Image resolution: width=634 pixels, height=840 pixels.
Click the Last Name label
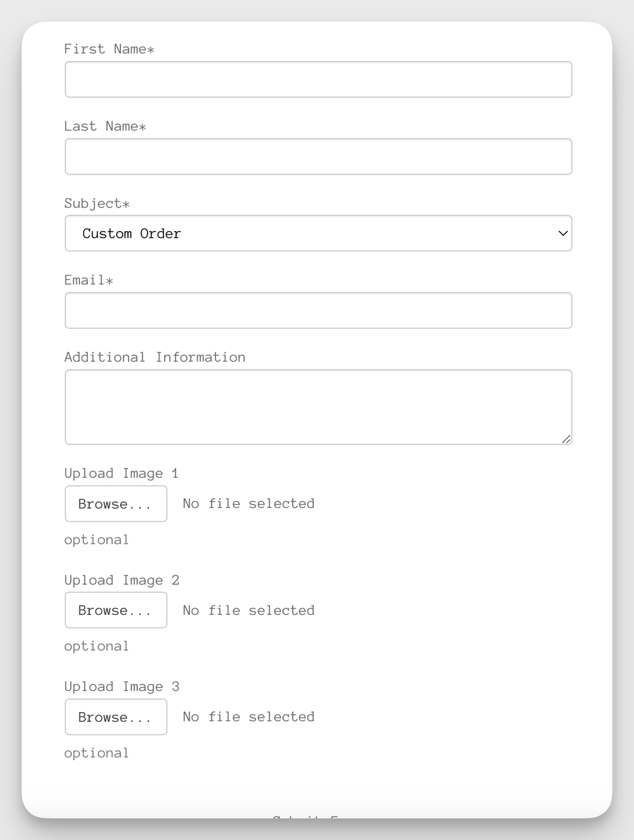[104, 126]
